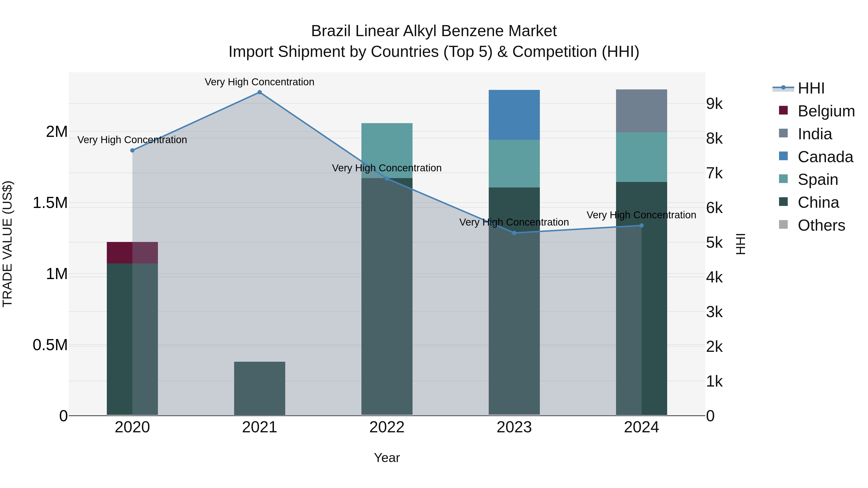Click the 1.5M left axis tick label
This screenshot has height=488, width=868.
coord(50,203)
